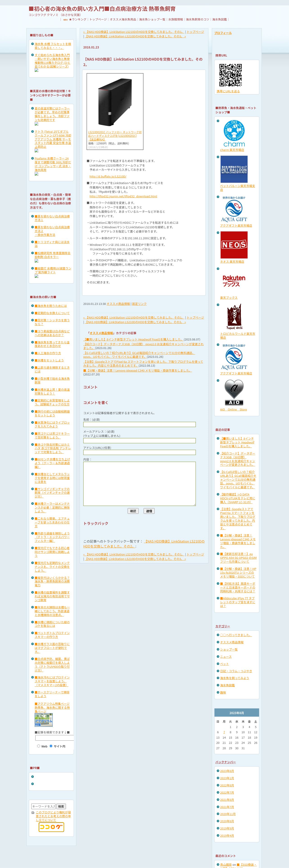The image size is (289, 868).
Task: Open 海水魚飼育のコツ menu item
Action: tap(197, 20)
